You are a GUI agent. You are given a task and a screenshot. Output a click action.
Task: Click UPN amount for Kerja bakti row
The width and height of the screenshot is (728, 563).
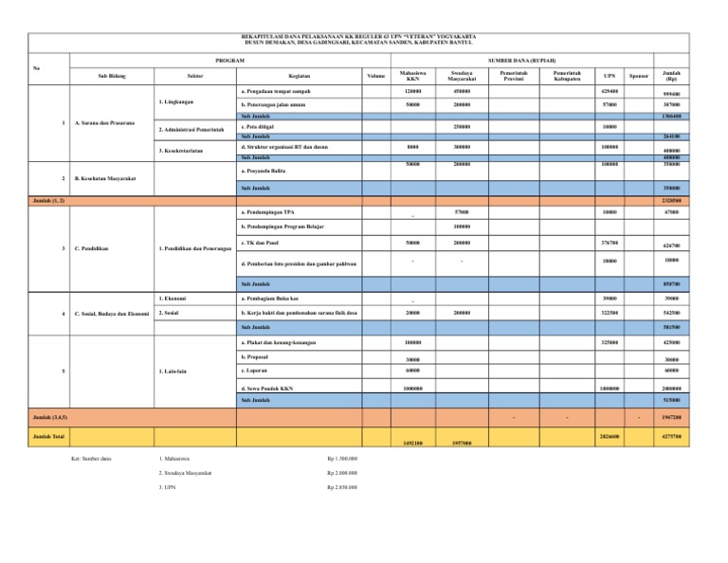point(610,313)
